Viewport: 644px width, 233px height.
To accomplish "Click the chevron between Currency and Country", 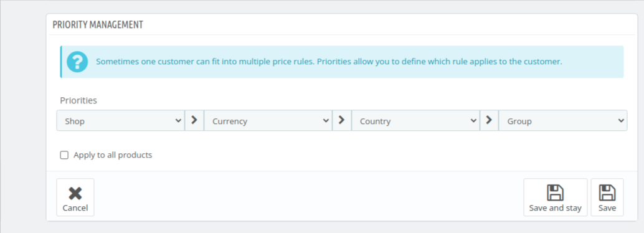I will (x=342, y=120).
